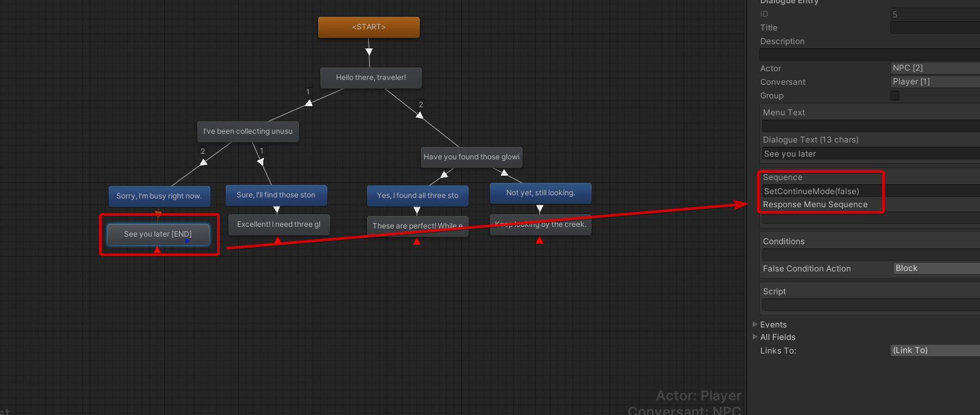
Task: Open the Conversant Player [1] dropdown
Action: [935, 82]
